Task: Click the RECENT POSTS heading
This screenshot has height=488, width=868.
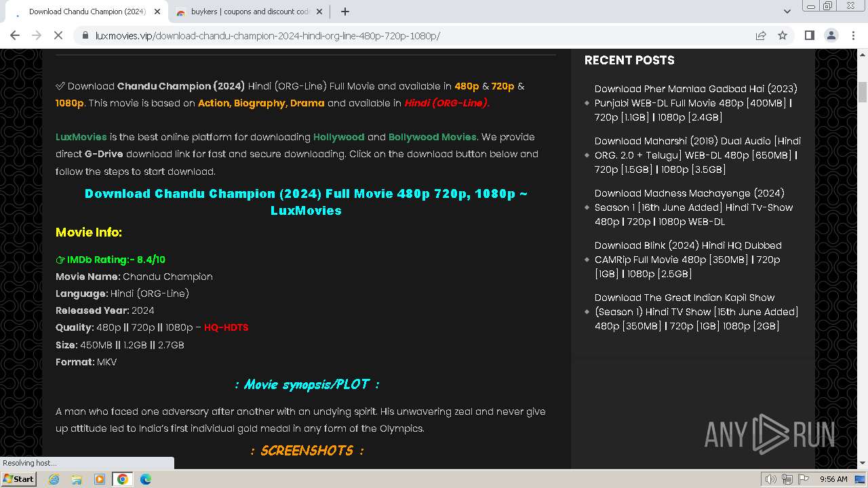Action: coord(629,60)
